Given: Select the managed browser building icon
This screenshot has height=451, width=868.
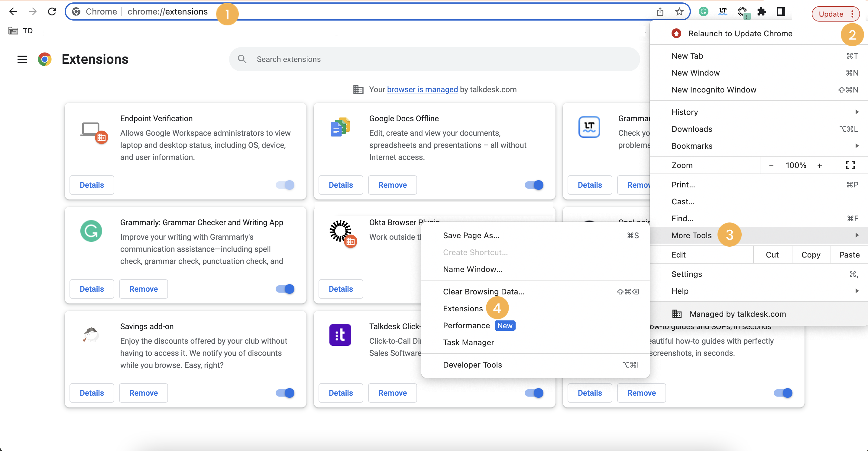Looking at the screenshot, I should (x=358, y=89).
